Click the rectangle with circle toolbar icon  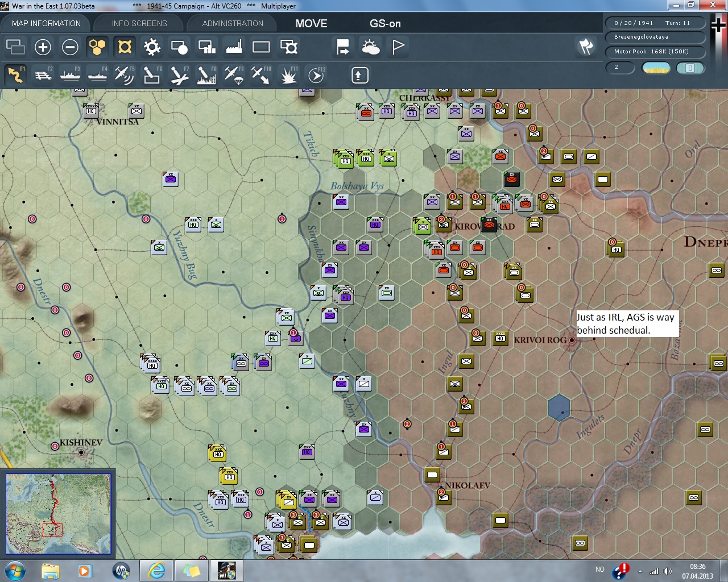click(179, 47)
